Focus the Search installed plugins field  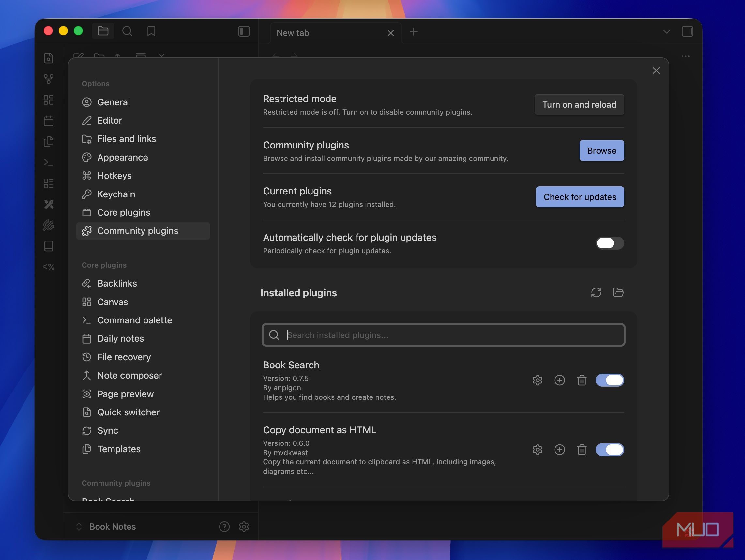tap(443, 335)
